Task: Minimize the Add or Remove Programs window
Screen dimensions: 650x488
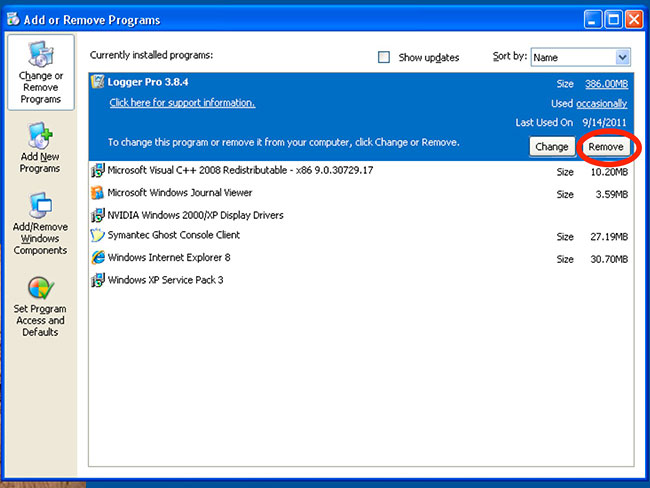Action: (x=593, y=19)
